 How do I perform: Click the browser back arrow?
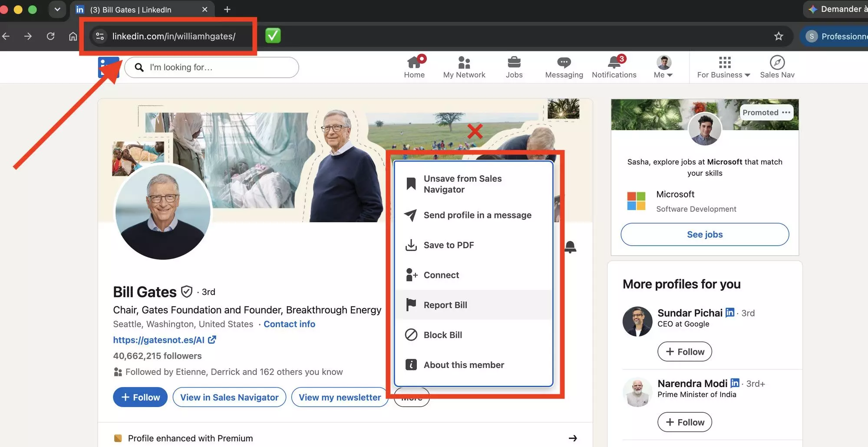6,36
